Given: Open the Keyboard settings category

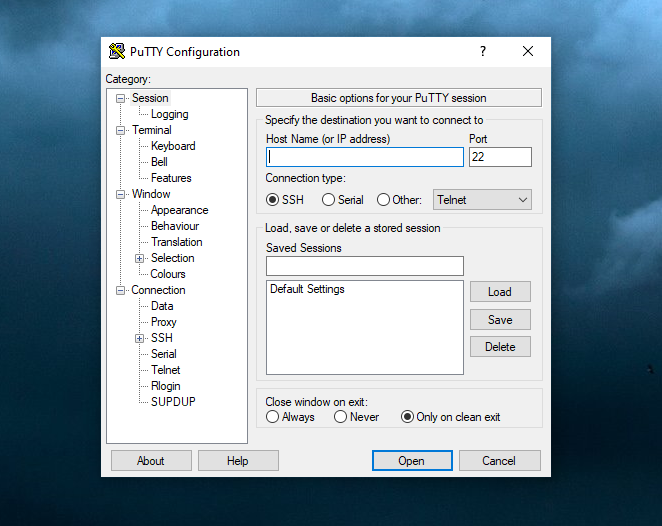Looking at the screenshot, I should pos(173,146).
